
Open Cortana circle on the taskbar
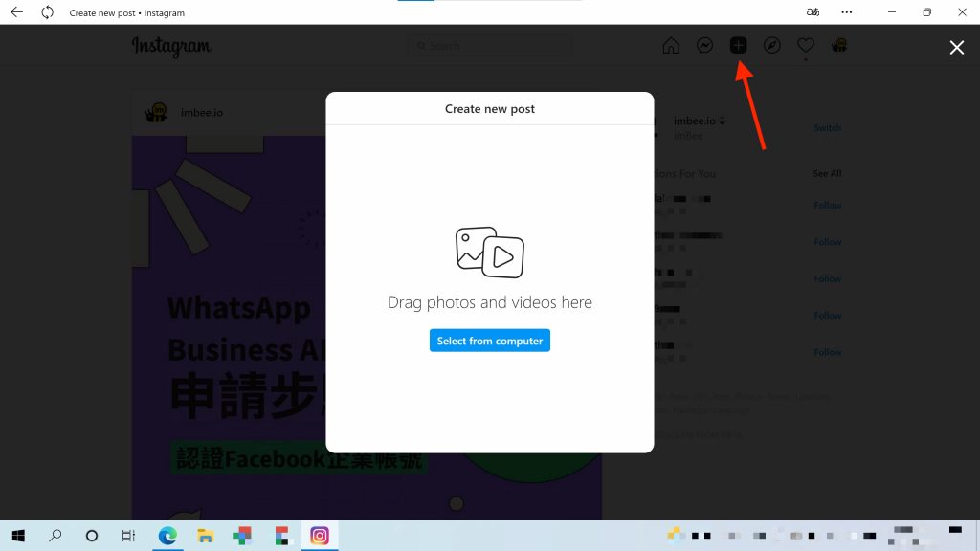coord(92,536)
